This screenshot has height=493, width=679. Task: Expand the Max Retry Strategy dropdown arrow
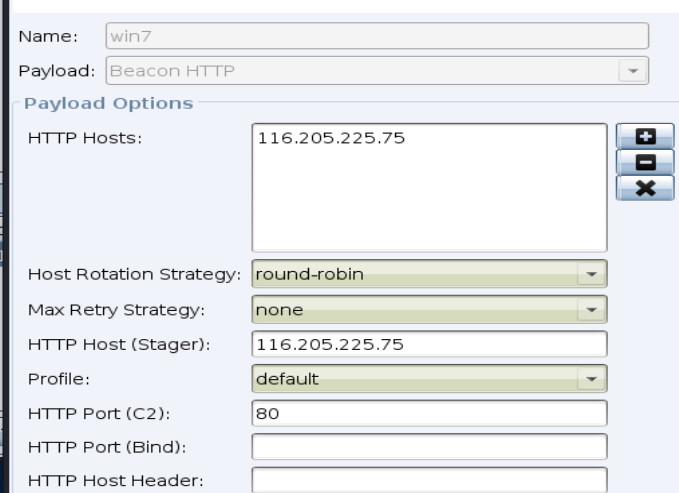coord(591,309)
